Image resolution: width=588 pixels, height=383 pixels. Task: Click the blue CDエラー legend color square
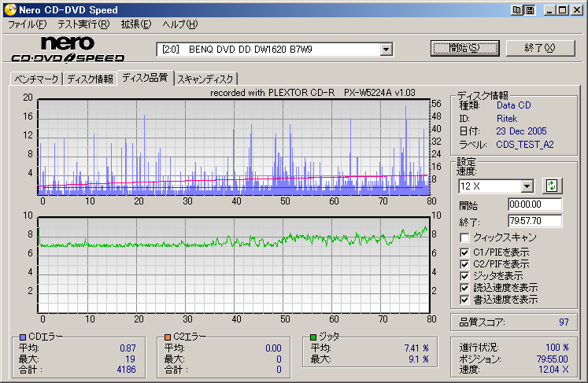(x=23, y=337)
